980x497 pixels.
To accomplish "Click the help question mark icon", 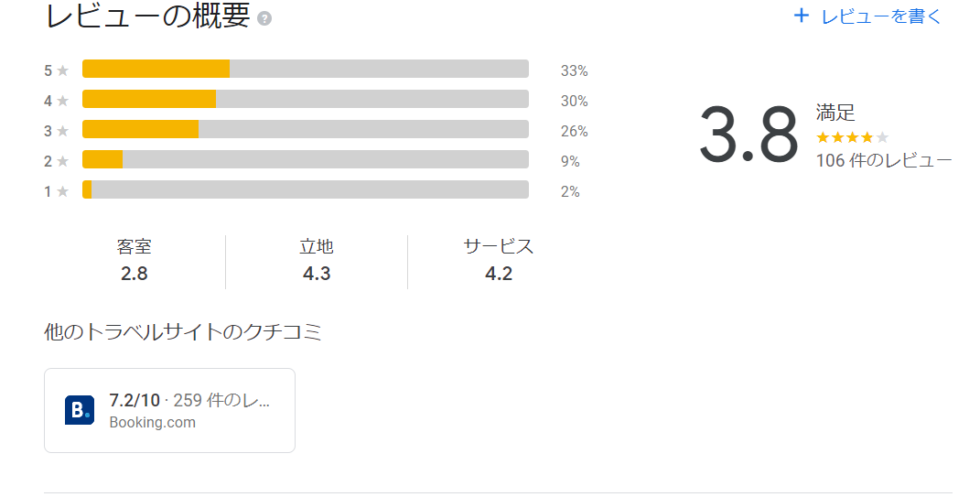I will (x=264, y=18).
